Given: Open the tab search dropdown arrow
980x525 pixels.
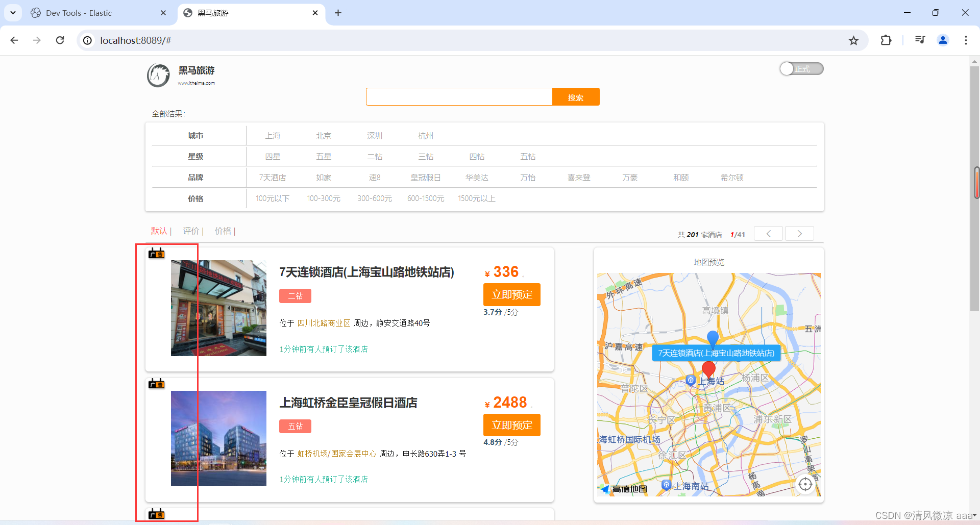Looking at the screenshot, I should tap(13, 13).
